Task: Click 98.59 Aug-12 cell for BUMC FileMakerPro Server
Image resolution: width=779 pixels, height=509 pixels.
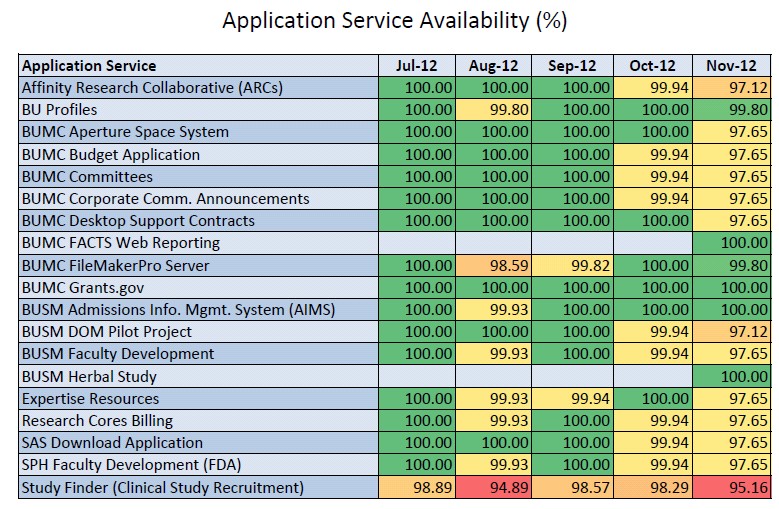Action: 493,265
